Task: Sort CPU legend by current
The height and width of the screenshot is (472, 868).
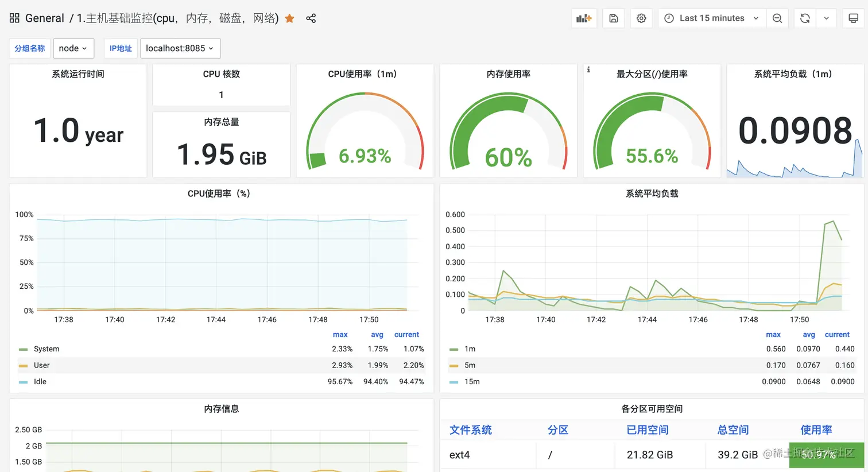Action: [406, 335]
